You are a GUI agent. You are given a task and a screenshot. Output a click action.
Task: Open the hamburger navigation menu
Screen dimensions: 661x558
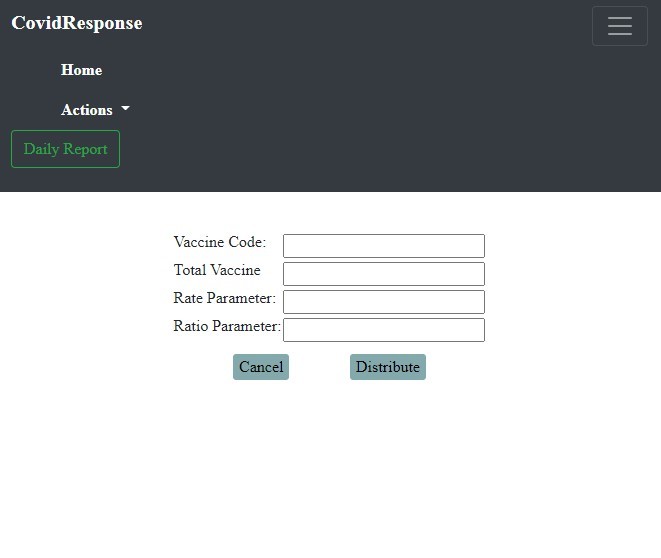[619, 26]
